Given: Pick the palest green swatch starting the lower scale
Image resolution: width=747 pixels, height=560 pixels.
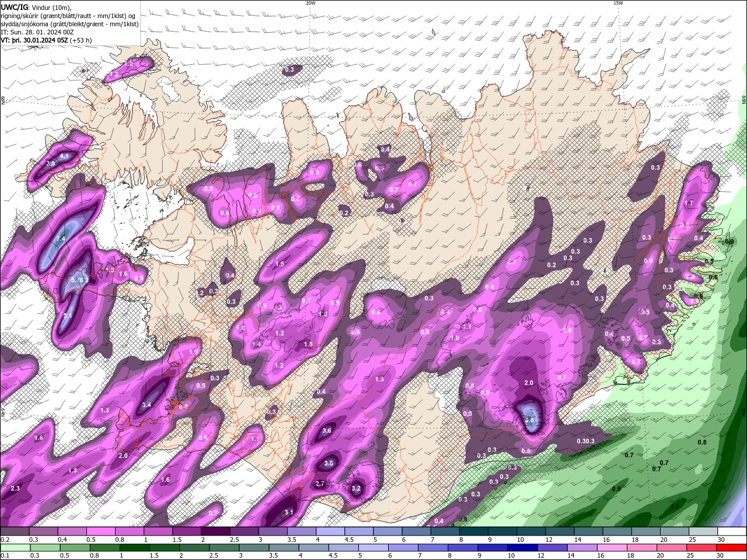Looking at the screenshot, I should 15,548.
